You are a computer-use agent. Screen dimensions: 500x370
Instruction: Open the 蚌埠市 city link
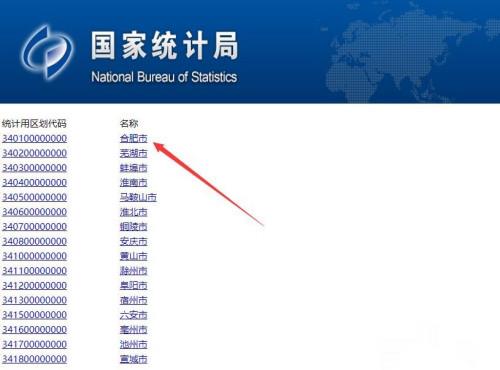click(x=134, y=168)
